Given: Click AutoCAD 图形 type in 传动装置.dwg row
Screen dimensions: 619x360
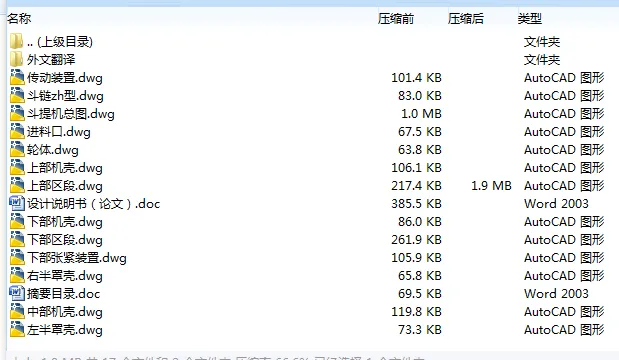Looking at the screenshot, I should pos(564,78).
